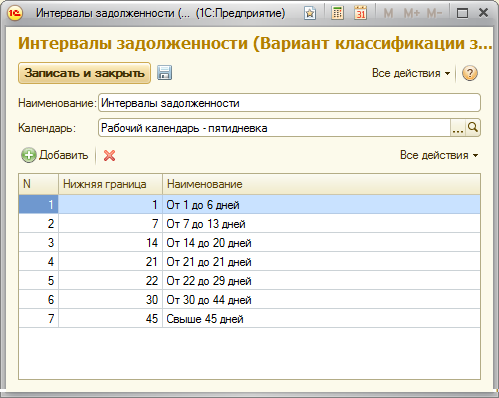
Task: Open the ellipsis selector for Календарь
Action: [458, 128]
